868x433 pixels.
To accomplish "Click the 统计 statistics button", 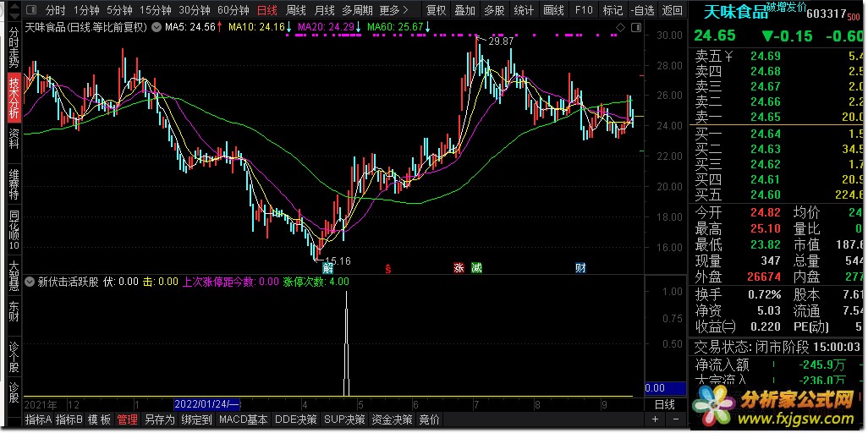I will (524, 10).
